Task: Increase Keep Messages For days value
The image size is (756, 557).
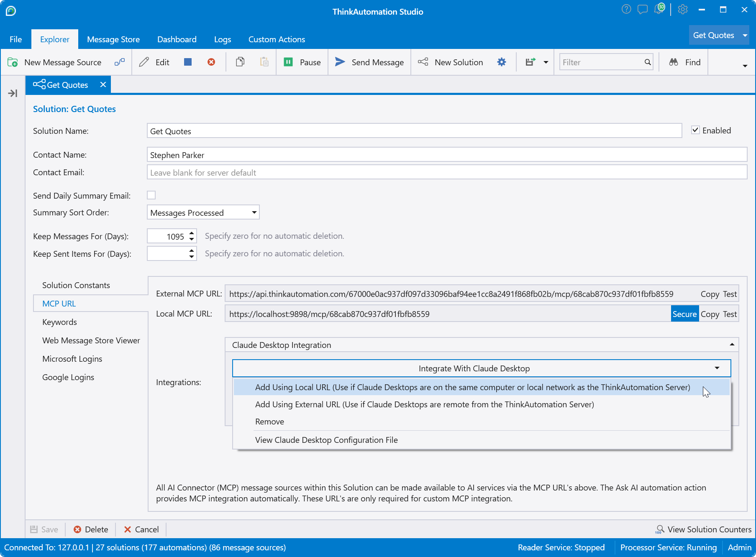Action: pos(192,233)
